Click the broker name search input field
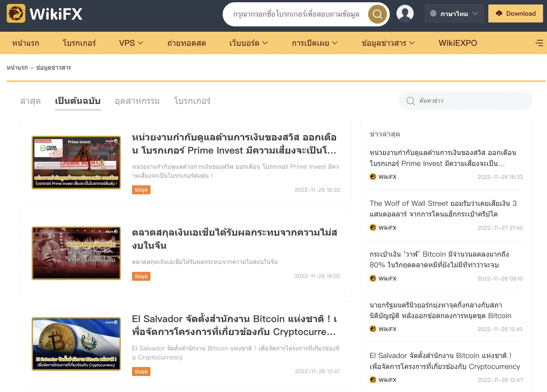This screenshot has height=392, width=547. [x=296, y=14]
